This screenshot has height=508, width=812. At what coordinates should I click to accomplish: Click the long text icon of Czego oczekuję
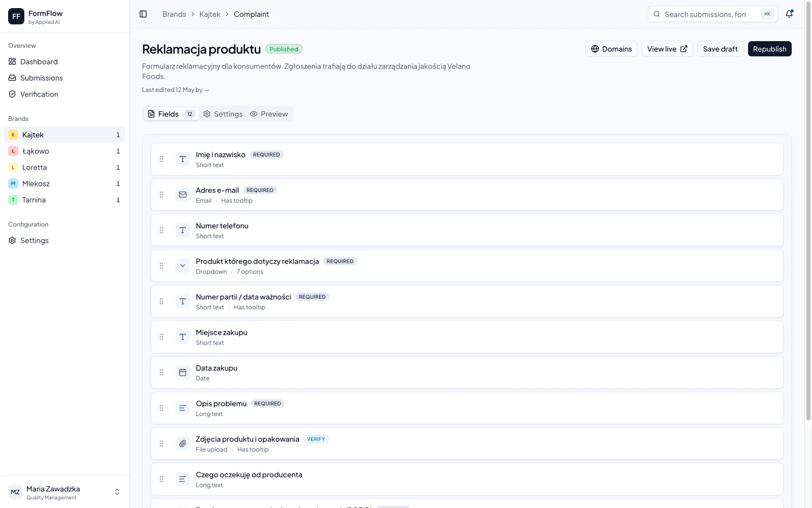(x=183, y=479)
